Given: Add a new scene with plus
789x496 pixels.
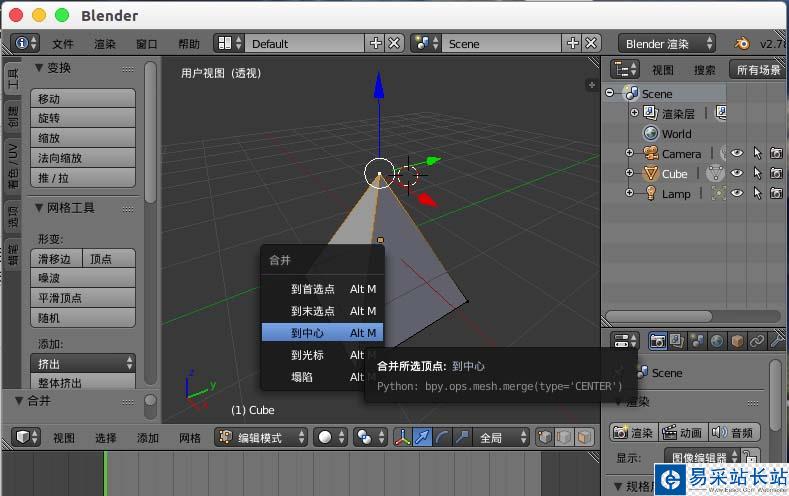Looking at the screenshot, I should point(573,43).
